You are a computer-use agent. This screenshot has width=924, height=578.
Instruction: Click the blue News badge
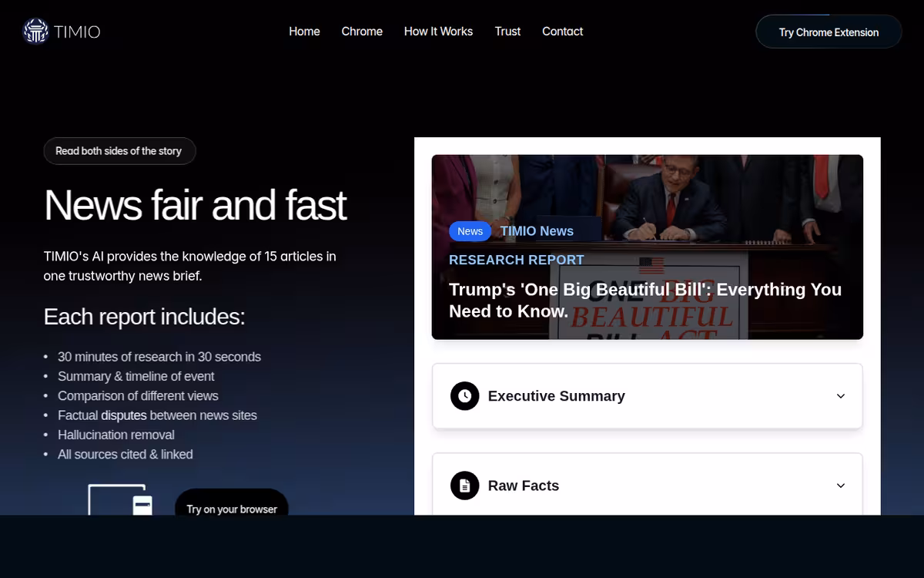pyautogui.click(x=470, y=231)
